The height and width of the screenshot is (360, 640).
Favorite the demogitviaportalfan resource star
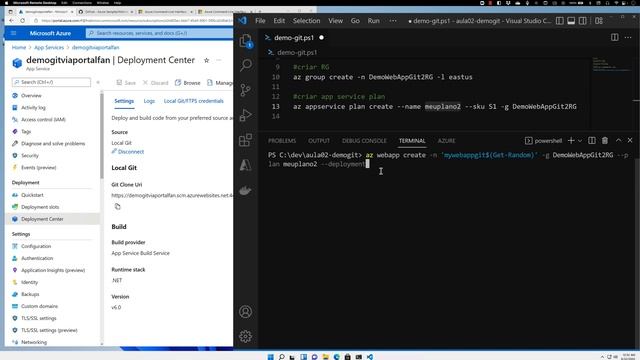[207, 60]
